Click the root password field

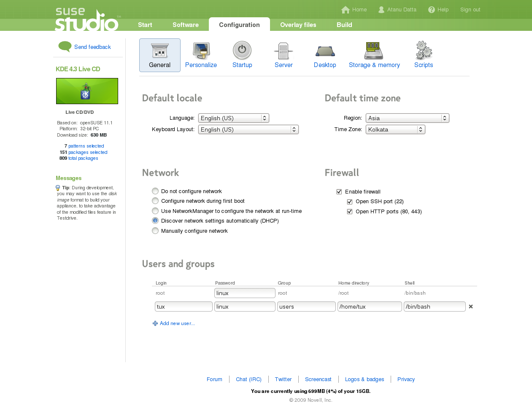pyautogui.click(x=245, y=293)
